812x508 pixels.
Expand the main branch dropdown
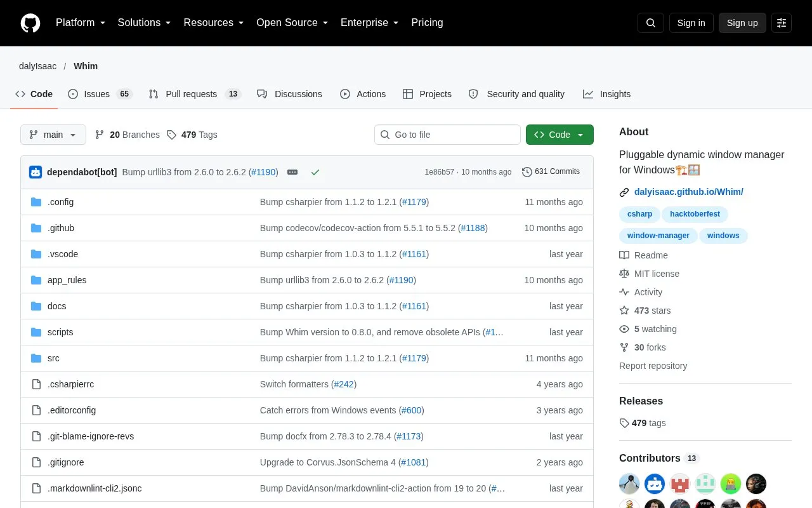(53, 135)
